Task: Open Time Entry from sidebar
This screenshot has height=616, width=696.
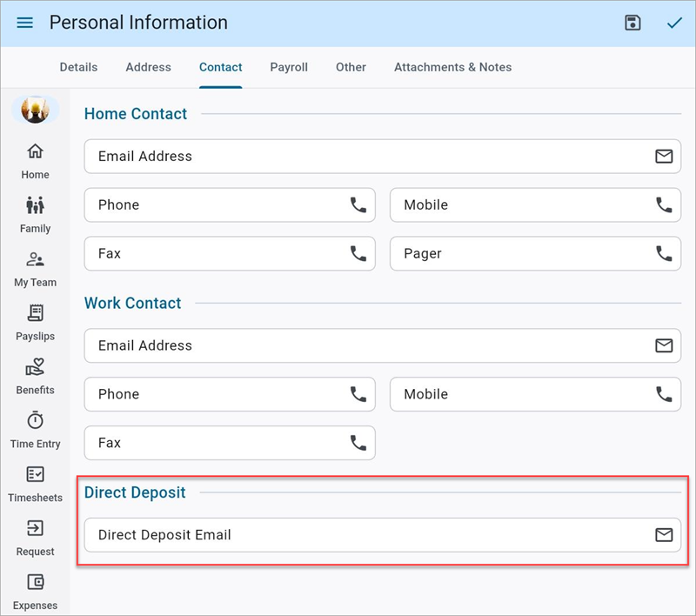Action: (x=35, y=431)
